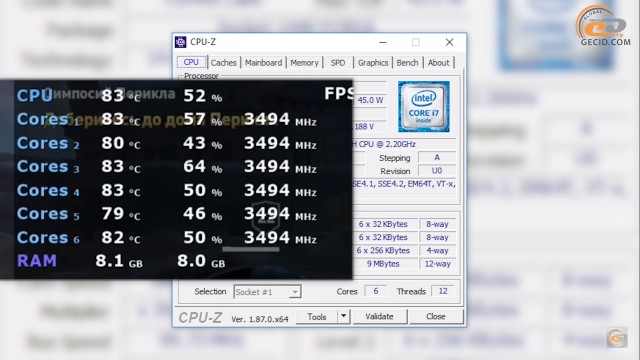Viewport: 640px width, 360px height.
Task: Click the FPS label in overlay
Action: click(x=339, y=94)
